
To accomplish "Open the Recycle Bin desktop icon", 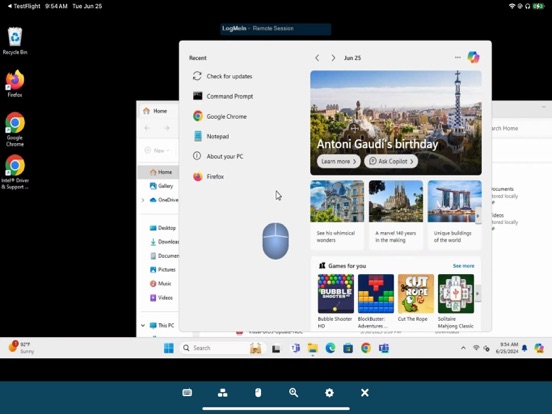I will pyautogui.click(x=15, y=41).
